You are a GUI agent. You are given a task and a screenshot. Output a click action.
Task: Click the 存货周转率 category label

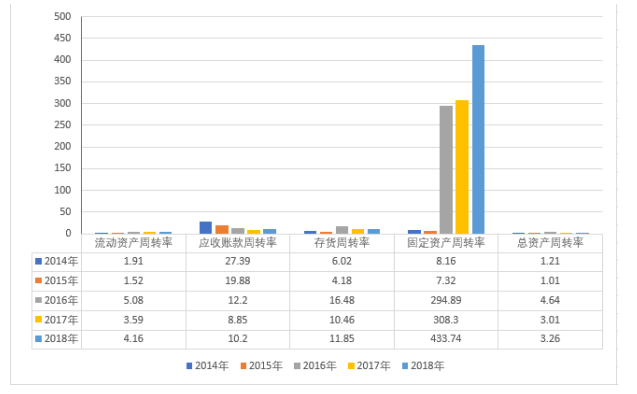click(342, 243)
